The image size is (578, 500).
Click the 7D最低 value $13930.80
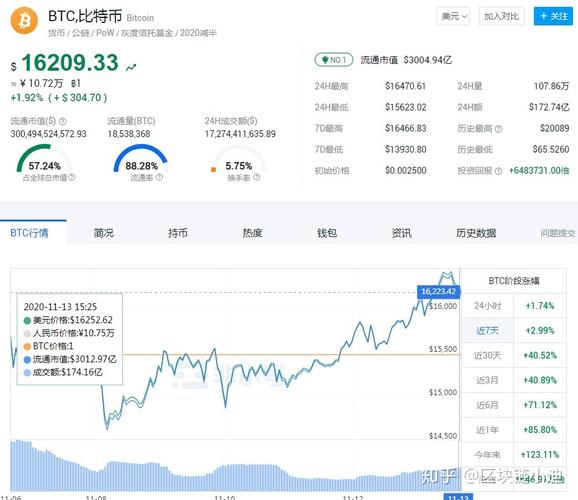coord(405,149)
